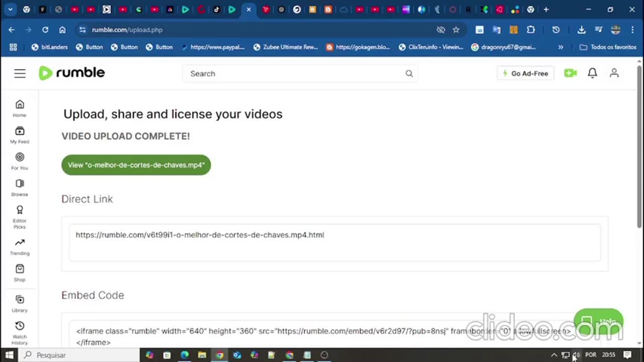Click the browser home button
This screenshot has width=644, height=362.
(x=62, y=30)
